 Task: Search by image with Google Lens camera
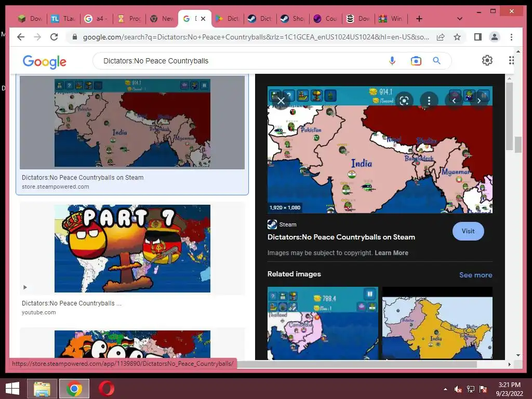tap(416, 61)
